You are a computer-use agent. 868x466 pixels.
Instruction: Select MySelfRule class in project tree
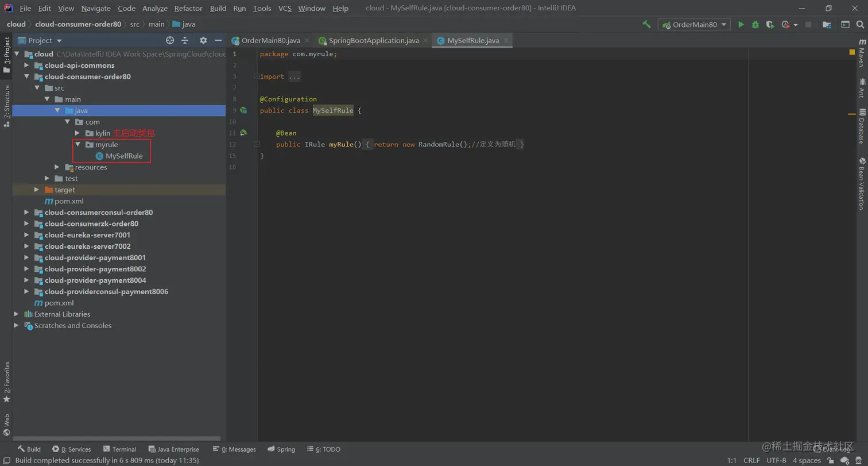pos(124,156)
